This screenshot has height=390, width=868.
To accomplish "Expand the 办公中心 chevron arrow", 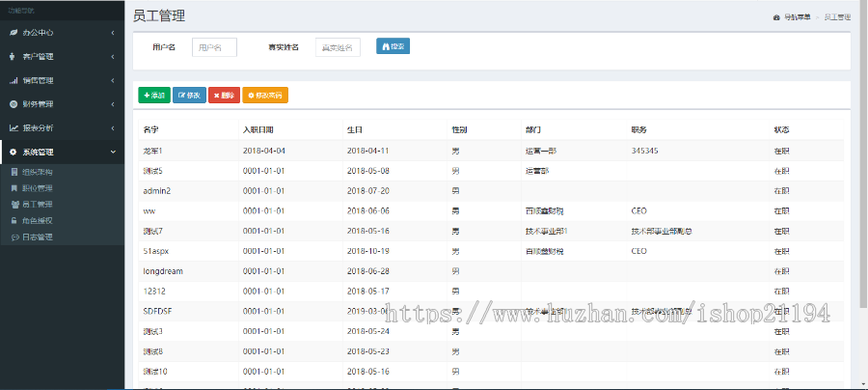I will [x=113, y=33].
